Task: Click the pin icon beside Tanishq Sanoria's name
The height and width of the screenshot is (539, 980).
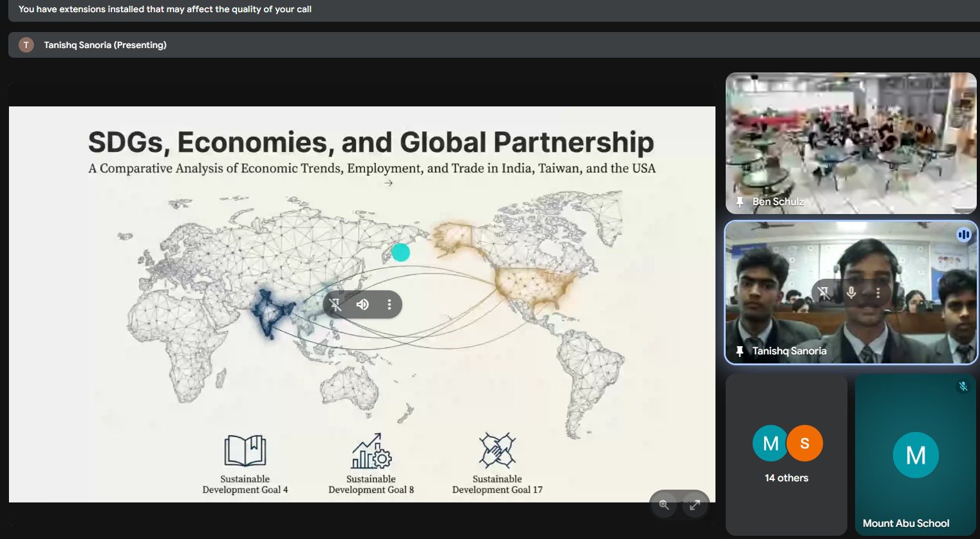Action: 740,351
